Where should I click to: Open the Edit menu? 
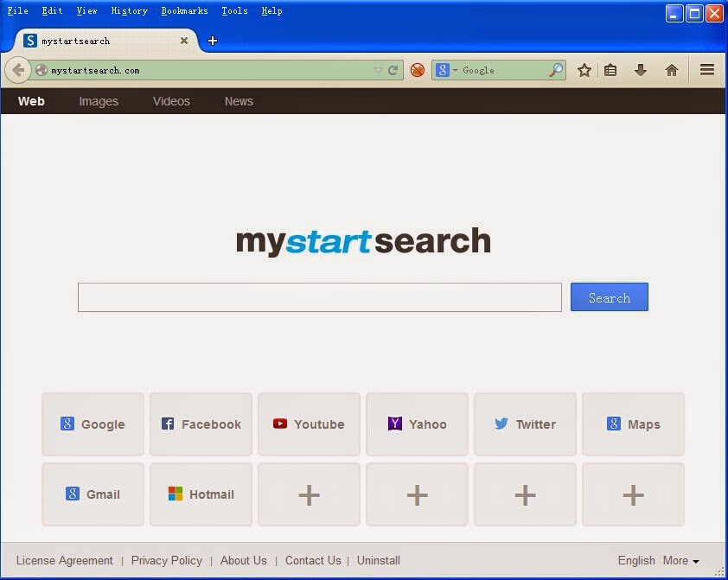(52, 10)
